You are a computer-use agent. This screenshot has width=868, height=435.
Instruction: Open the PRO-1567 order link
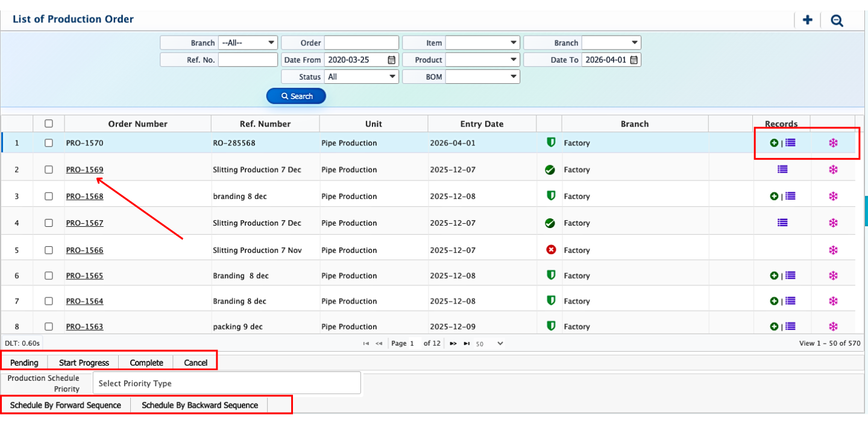pyautogui.click(x=84, y=223)
